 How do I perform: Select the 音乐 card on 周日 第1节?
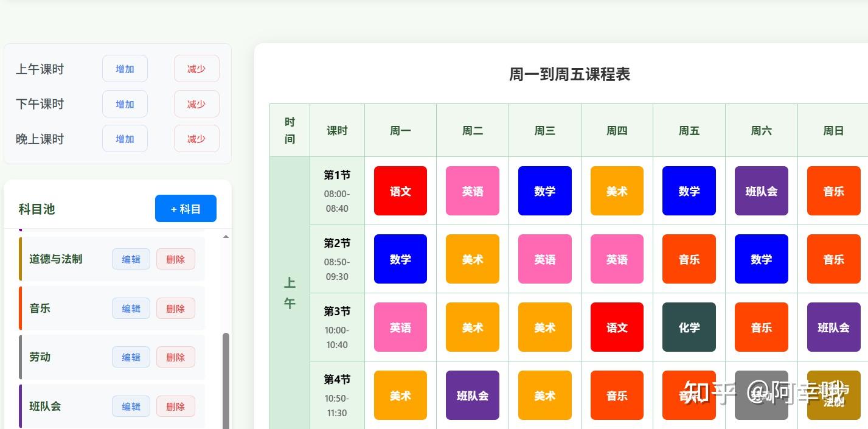834,191
